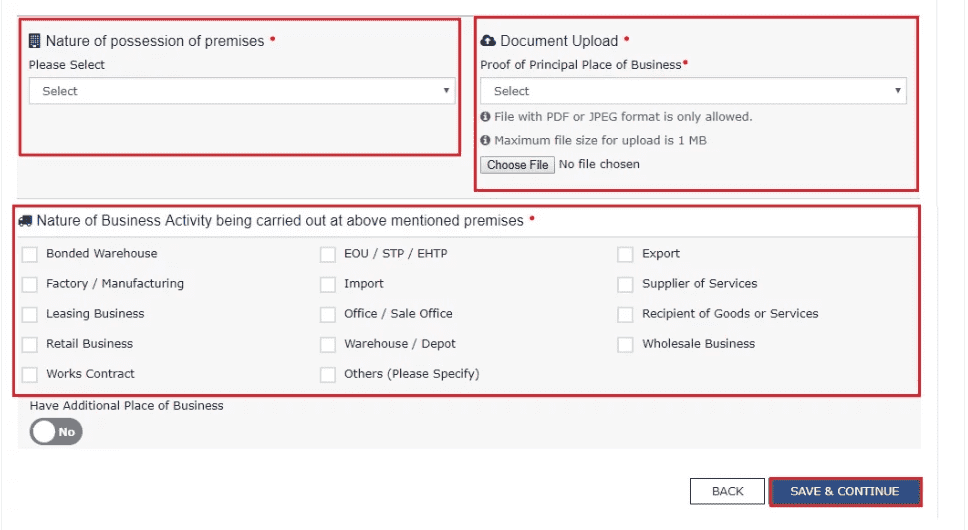Viewport: 968px width, 530px height.
Task: Go back using the BACK button
Action: pos(727,492)
